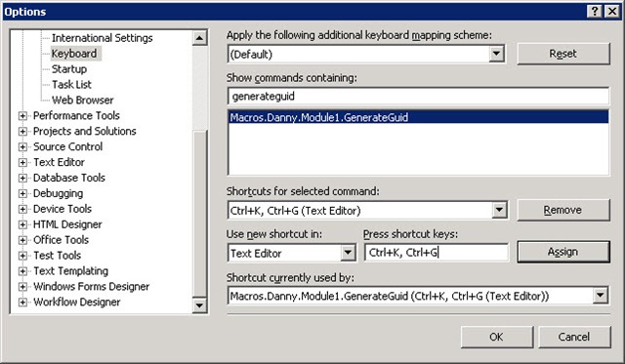Open Shortcut currently used by dropdown
Image resolution: width=625 pixels, height=364 pixels.
[601, 296]
